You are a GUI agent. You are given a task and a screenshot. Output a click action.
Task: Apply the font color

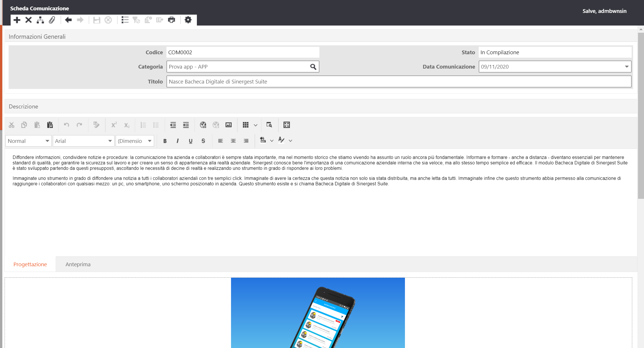tap(282, 140)
